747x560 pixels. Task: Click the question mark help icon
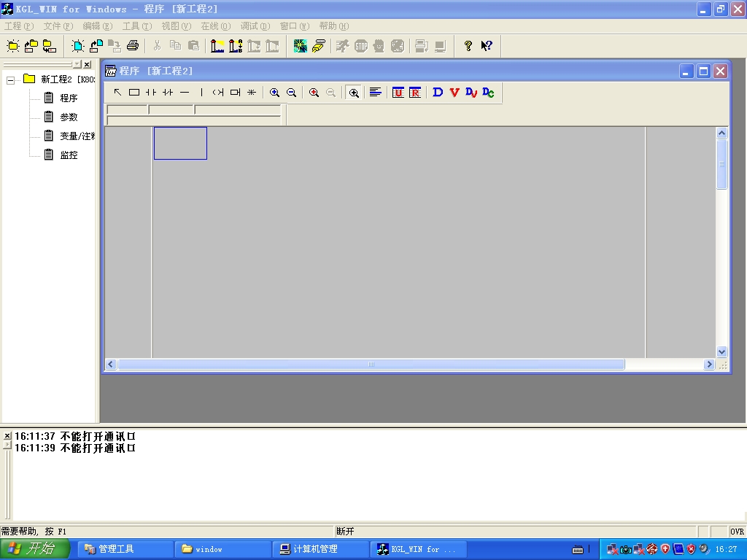pos(468,46)
